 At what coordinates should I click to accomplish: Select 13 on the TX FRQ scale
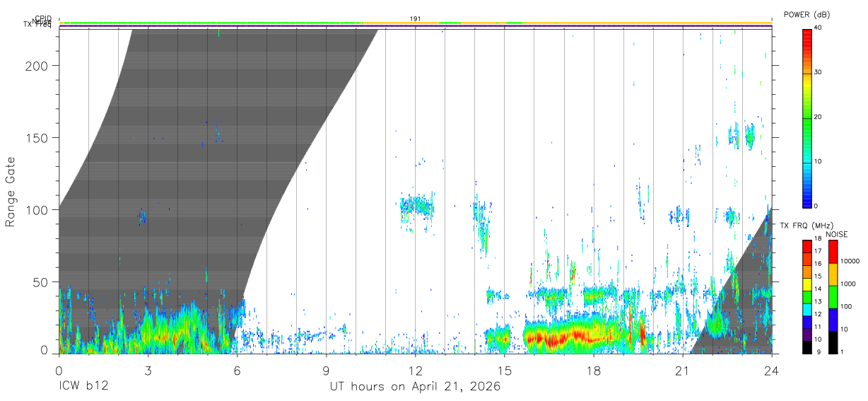pos(817,301)
